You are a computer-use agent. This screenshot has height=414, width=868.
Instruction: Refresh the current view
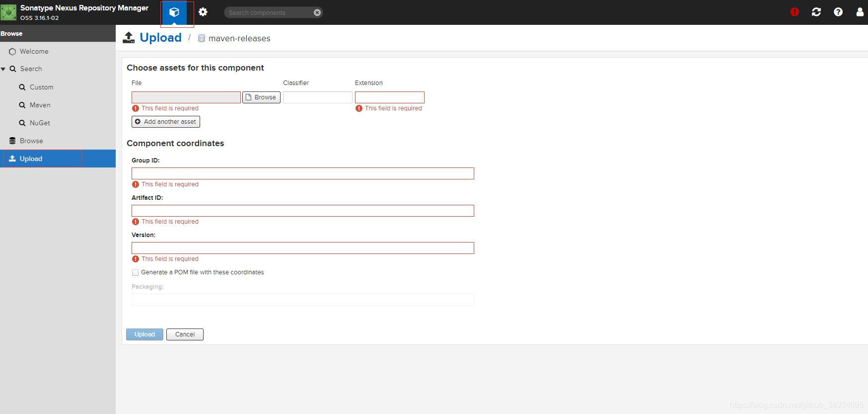(816, 12)
